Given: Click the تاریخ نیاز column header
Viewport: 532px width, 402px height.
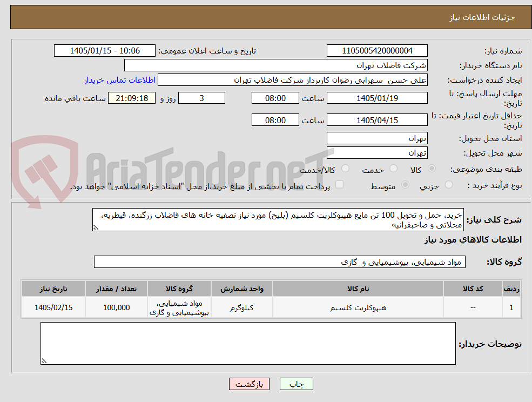Looking at the screenshot, I should [x=53, y=289].
